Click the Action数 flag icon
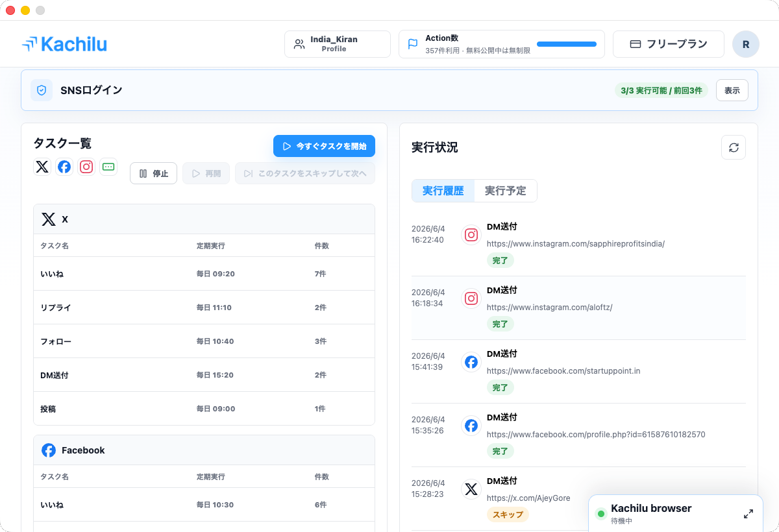The width and height of the screenshot is (779, 532). [412, 44]
